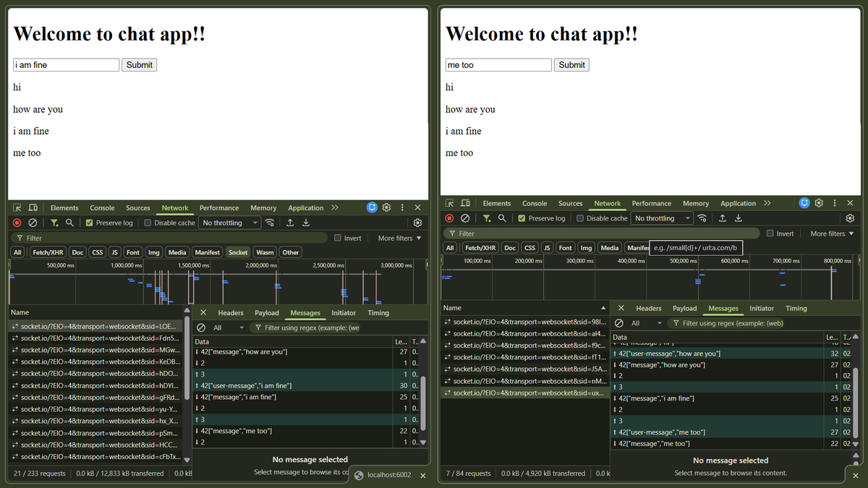Open DevTools settings gear in left window tab bar
Viewport: 868px width, 488px height.
pyautogui.click(x=387, y=207)
